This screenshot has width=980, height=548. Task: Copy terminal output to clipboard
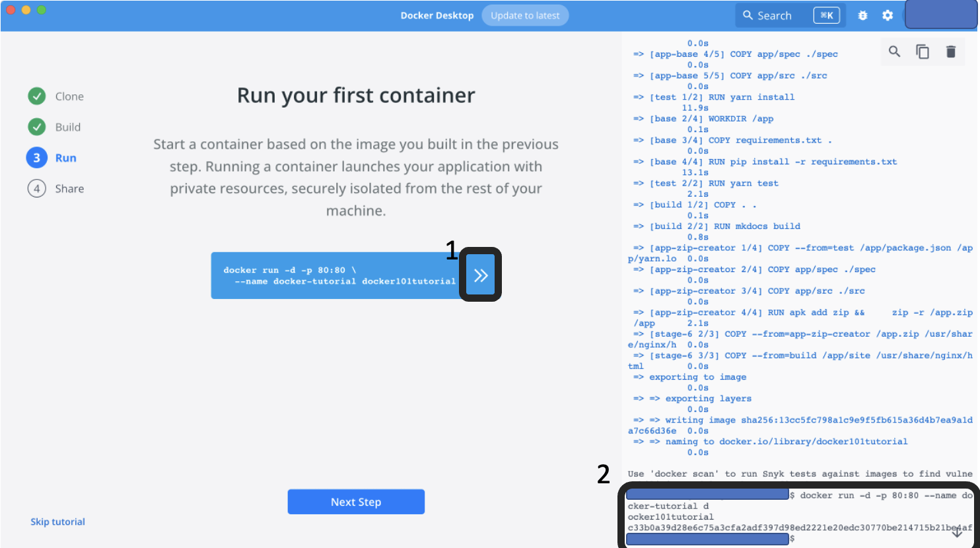923,51
